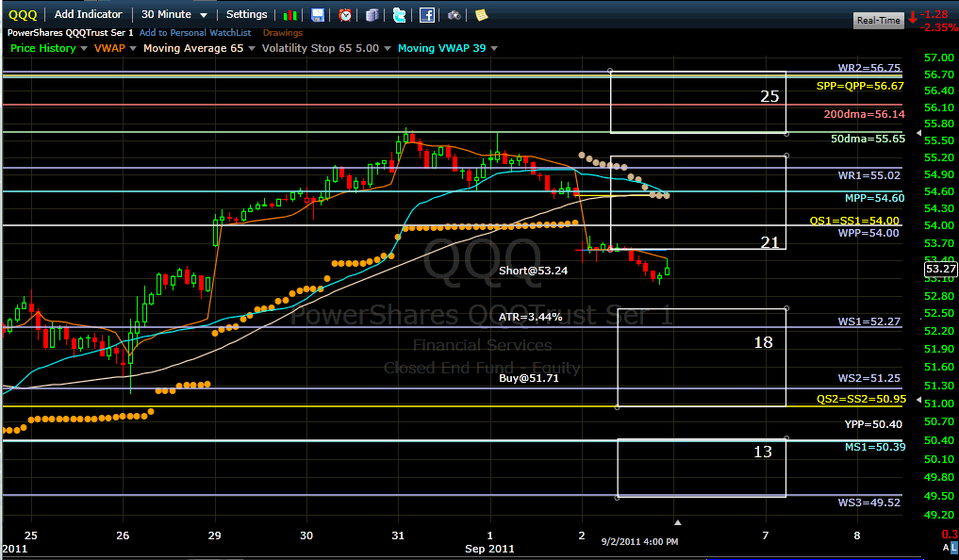
Task: Click the Buy@51.71 annotation
Action: (529, 378)
